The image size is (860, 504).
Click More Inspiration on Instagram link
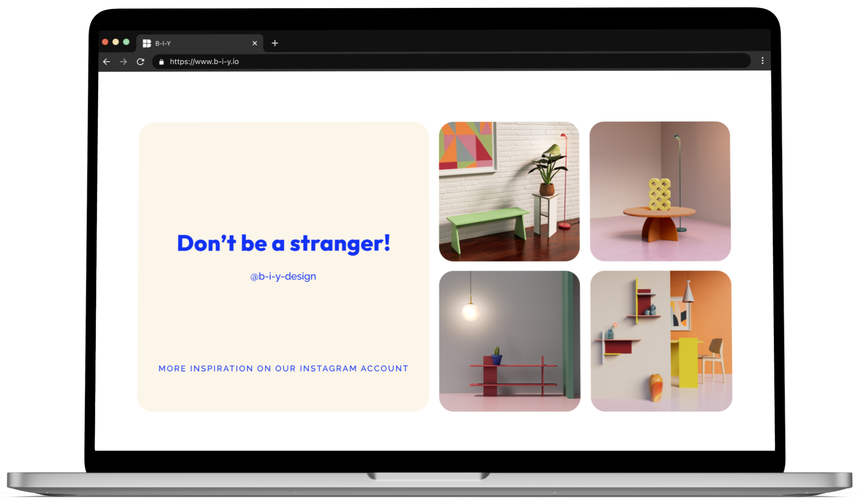(283, 368)
